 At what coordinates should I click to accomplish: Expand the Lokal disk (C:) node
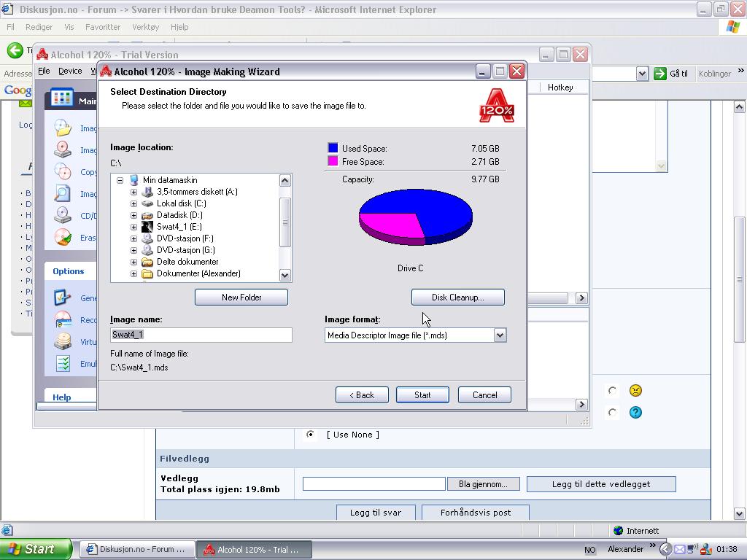click(134, 203)
